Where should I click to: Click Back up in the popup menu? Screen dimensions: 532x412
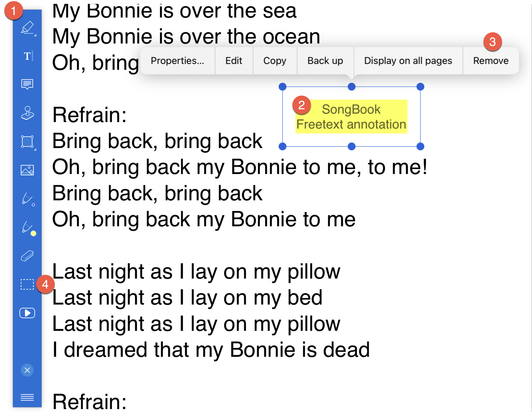point(325,61)
